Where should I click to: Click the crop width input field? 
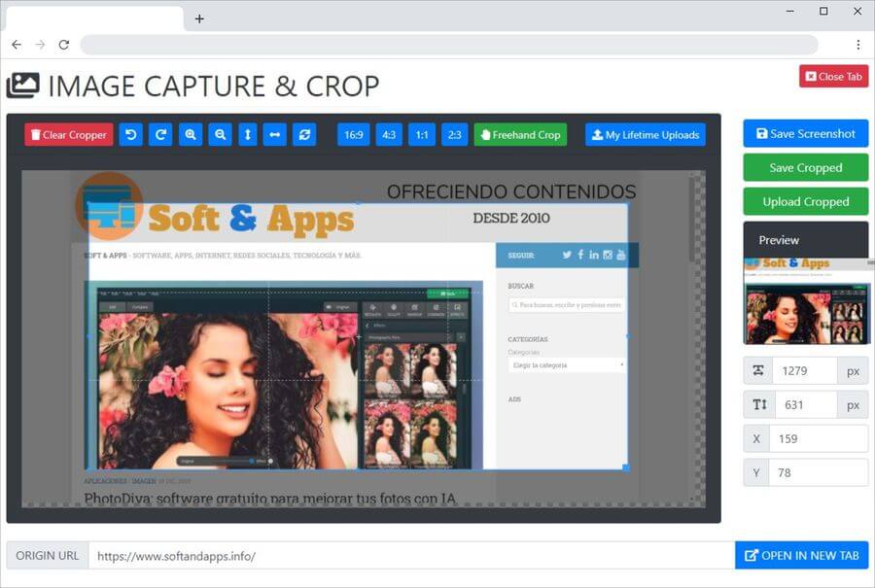(804, 371)
